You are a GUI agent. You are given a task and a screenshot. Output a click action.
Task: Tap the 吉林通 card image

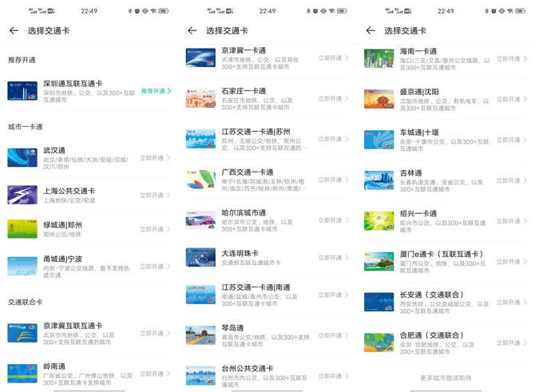[x=379, y=180]
